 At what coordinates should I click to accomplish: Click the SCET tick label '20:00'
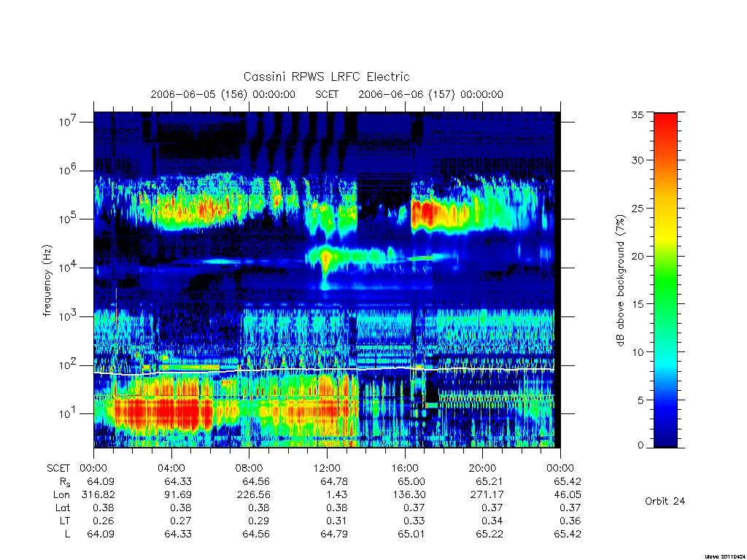483,468
